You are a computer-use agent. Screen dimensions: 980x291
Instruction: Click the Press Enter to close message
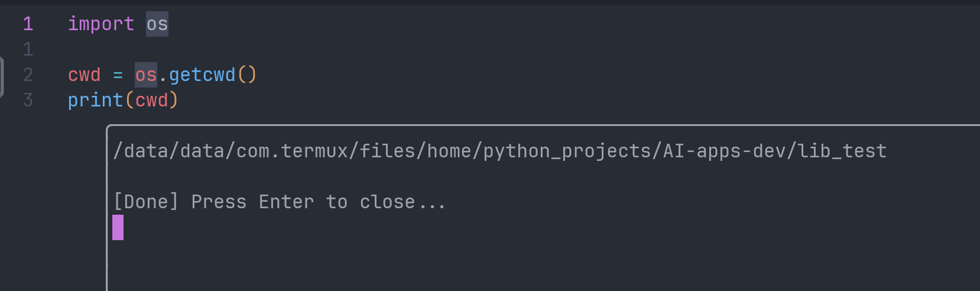(x=318, y=202)
